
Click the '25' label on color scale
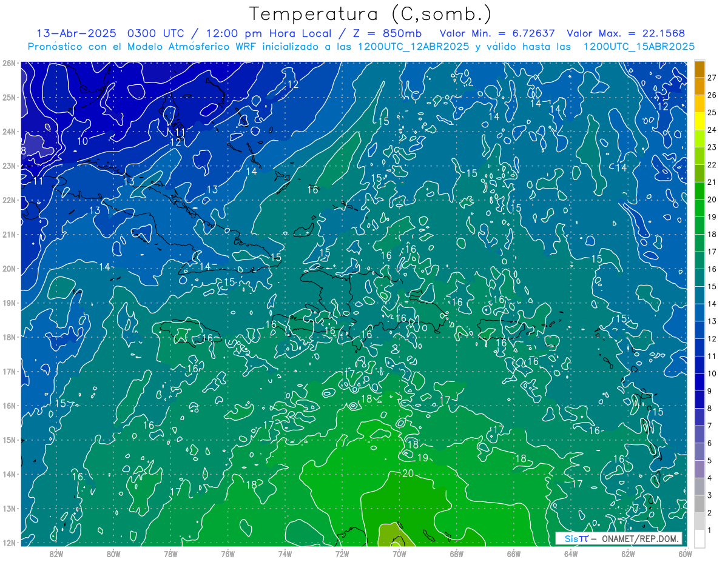click(x=712, y=113)
